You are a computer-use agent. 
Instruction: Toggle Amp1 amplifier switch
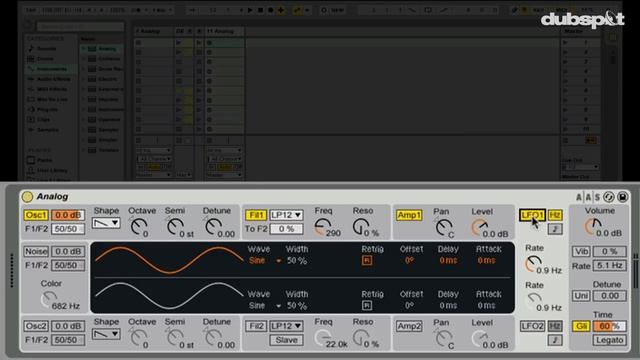point(409,215)
